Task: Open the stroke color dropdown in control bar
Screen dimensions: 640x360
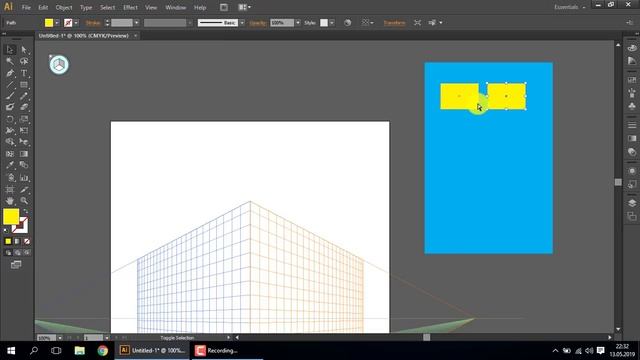Action: (76, 23)
